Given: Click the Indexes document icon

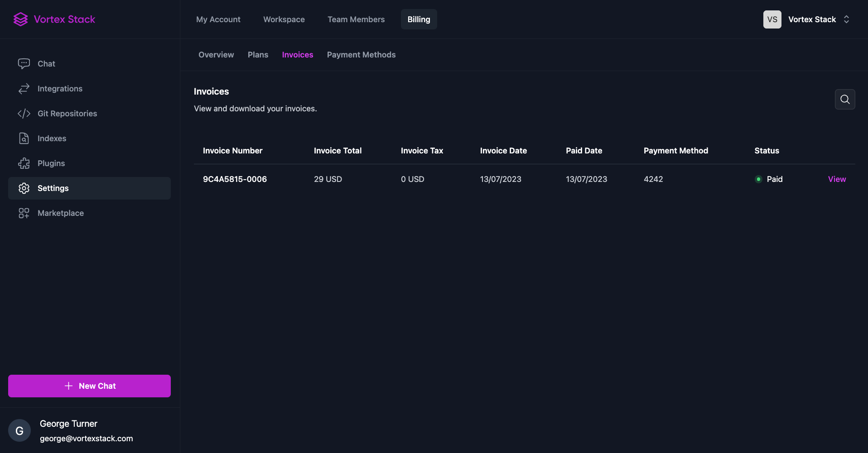Looking at the screenshot, I should (24, 138).
